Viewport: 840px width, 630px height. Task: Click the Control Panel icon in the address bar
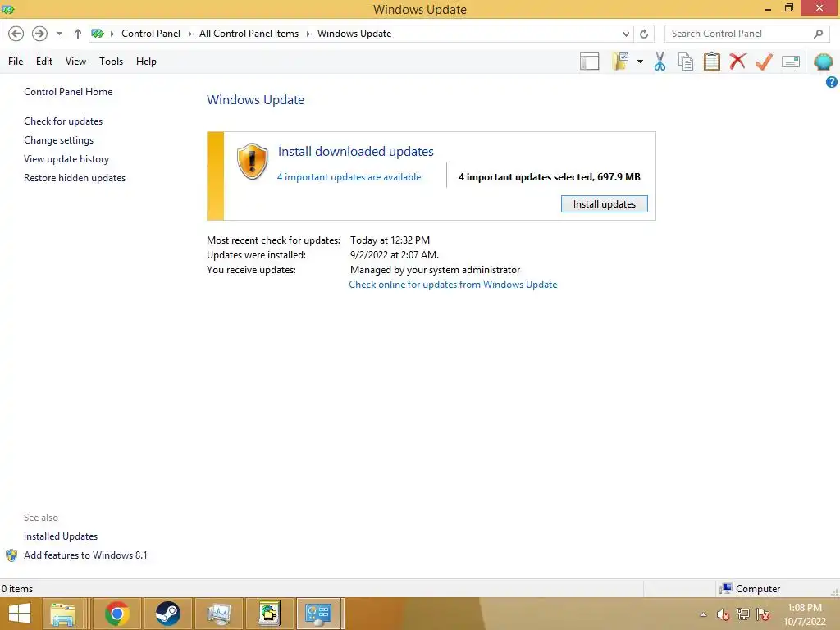[98, 34]
